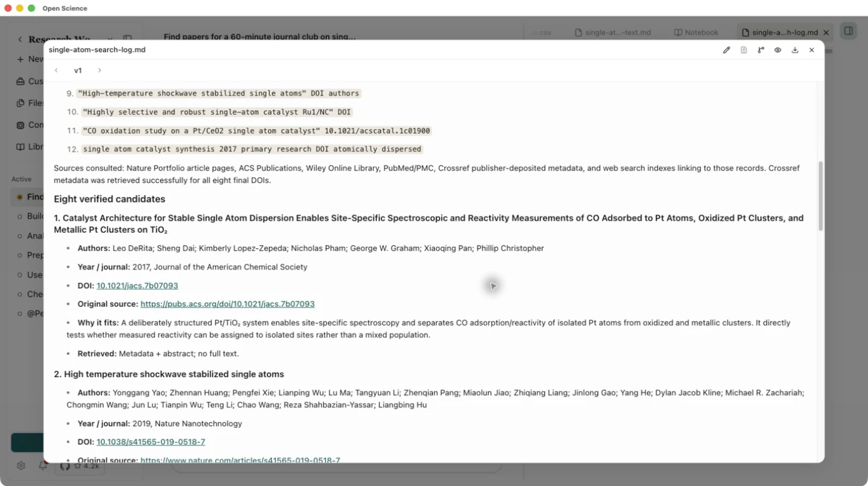The width and height of the screenshot is (868, 486).
Task: Click the file name single-atom-search-log.md in the dialog header
Action: tap(97, 50)
